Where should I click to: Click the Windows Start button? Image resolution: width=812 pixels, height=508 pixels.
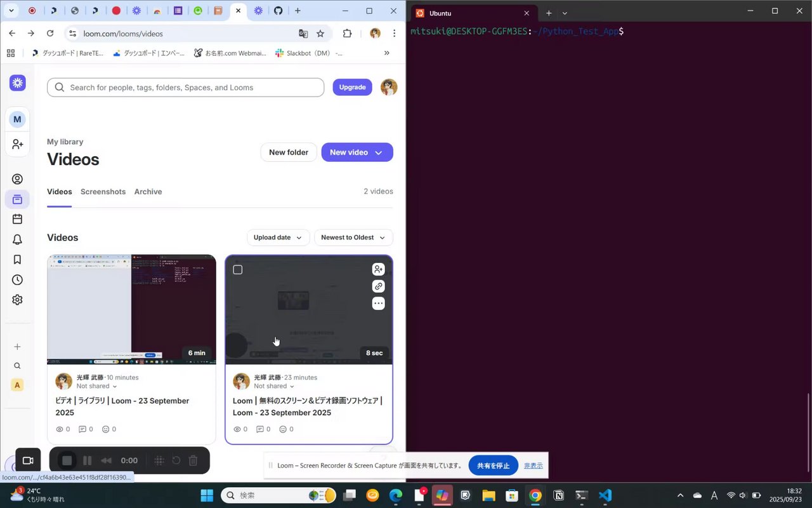click(x=207, y=495)
